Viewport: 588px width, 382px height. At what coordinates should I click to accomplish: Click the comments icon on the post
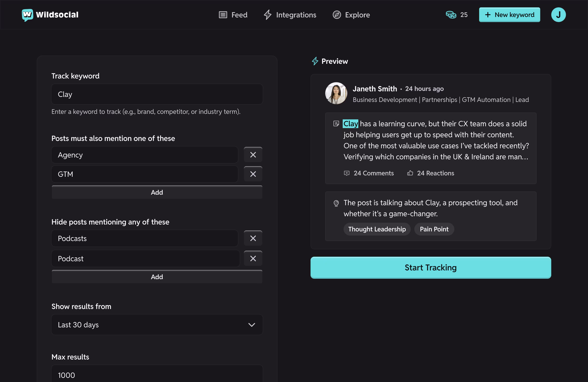click(x=347, y=173)
